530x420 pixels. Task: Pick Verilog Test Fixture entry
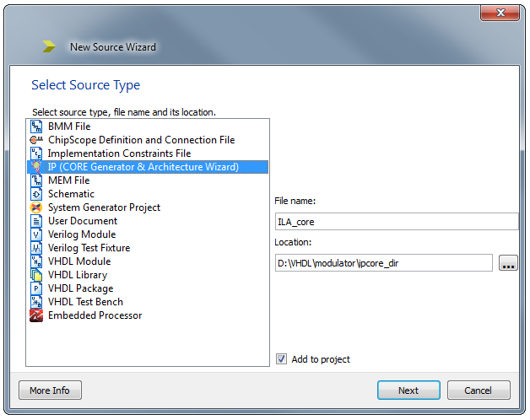tap(89, 248)
